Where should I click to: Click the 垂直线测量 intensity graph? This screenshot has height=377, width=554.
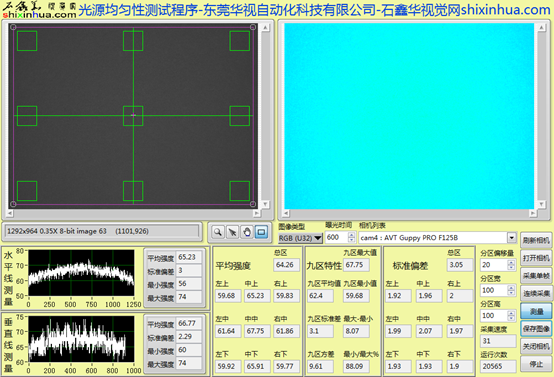point(81,339)
